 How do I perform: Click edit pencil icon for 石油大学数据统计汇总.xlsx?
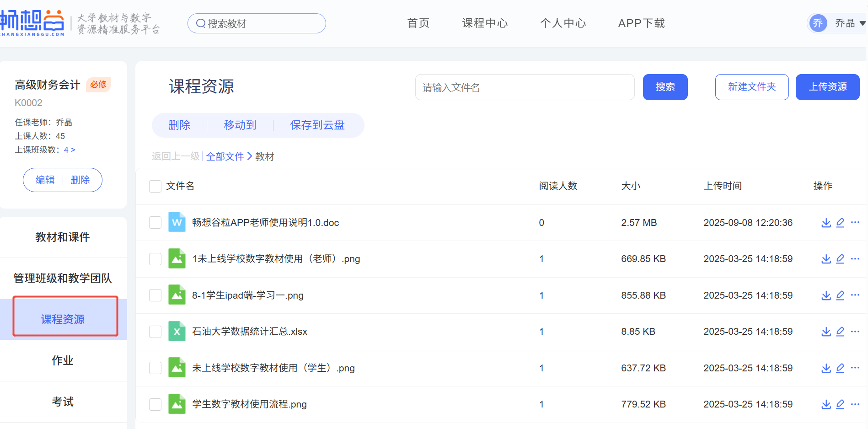[x=840, y=332]
